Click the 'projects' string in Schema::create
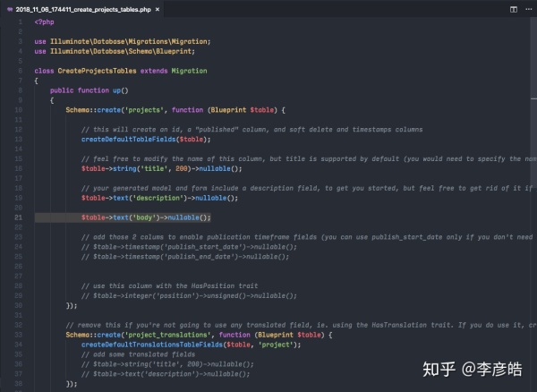The width and height of the screenshot is (537, 392). click(x=144, y=110)
